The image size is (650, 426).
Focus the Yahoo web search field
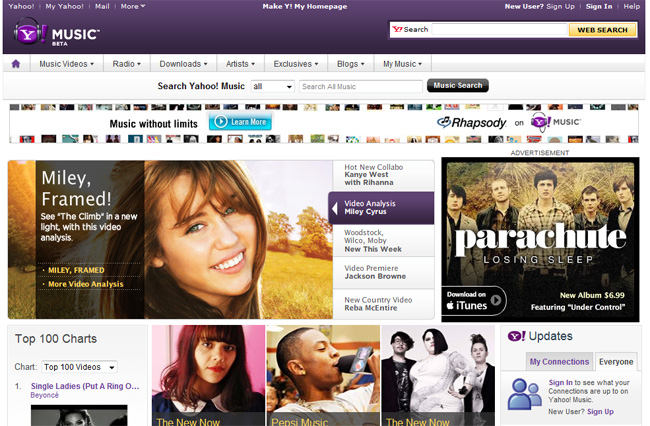pyautogui.click(x=500, y=29)
